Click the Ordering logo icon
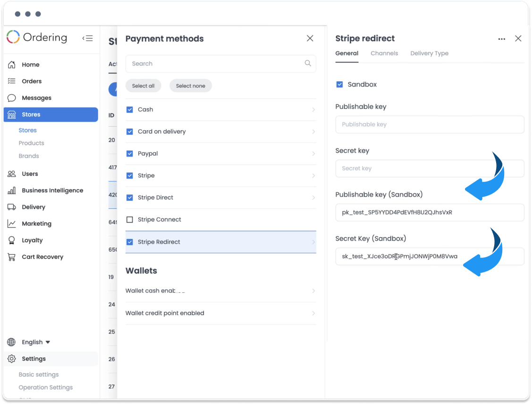Screen dimensions: 532x405 tap(13, 37)
